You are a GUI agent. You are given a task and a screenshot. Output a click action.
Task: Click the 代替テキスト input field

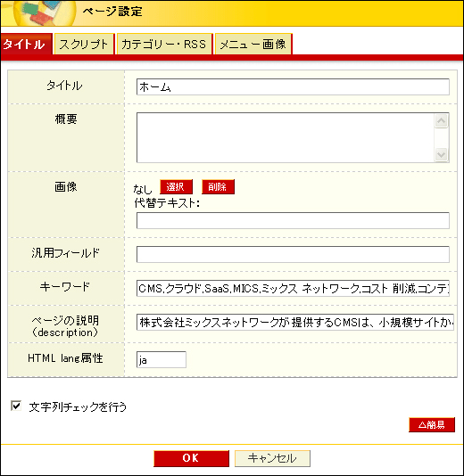click(293, 221)
